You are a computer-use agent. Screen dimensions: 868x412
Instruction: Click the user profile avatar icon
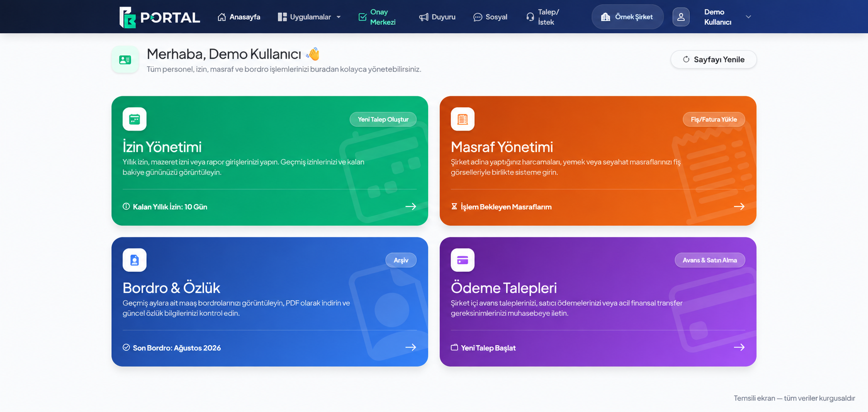(681, 17)
